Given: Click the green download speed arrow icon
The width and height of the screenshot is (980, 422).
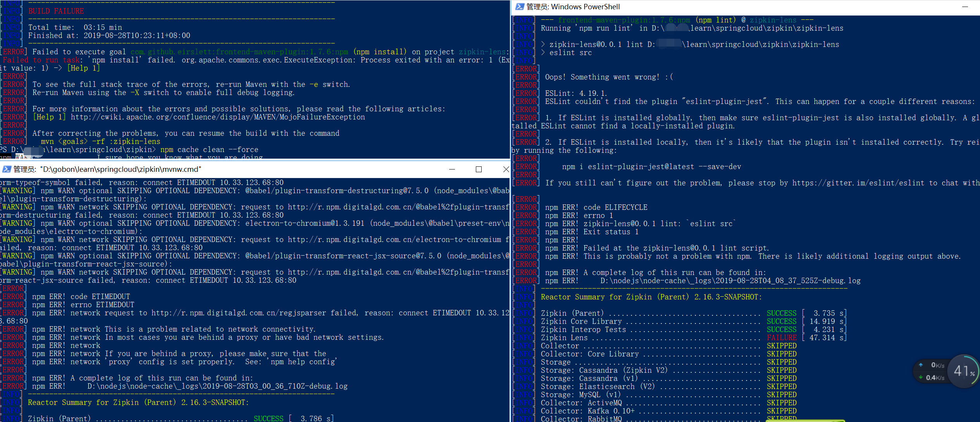Looking at the screenshot, I should click(921, 377).
